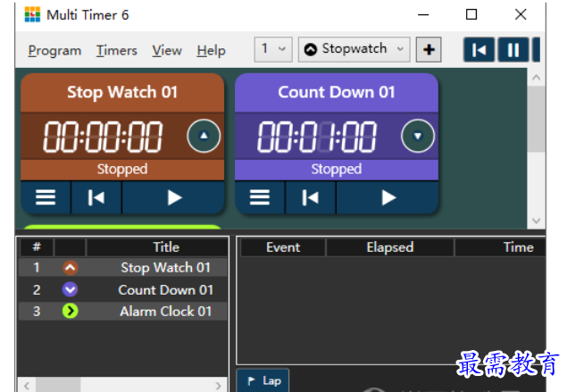Click the orange icon in Stop Watch 01 row

pos(71,268)
